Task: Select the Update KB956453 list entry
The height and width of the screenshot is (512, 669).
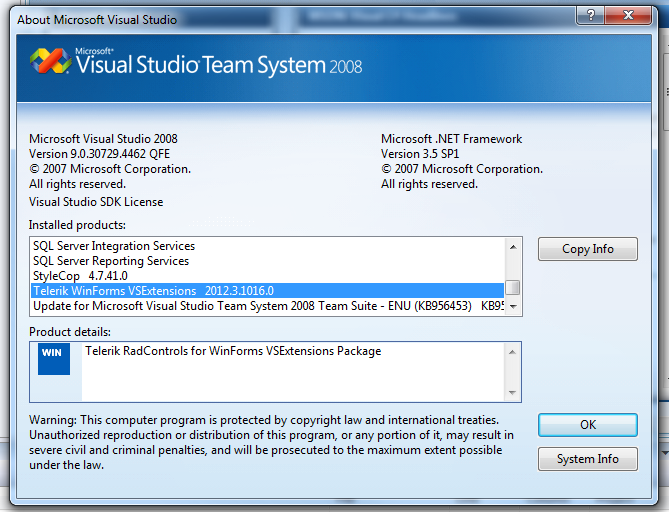Action: 268,306
